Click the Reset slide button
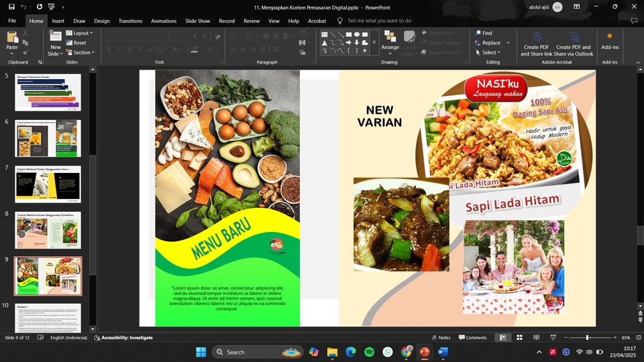Image resolution: width=644 pixels, height=362 pixels. [x=76, y=43]
